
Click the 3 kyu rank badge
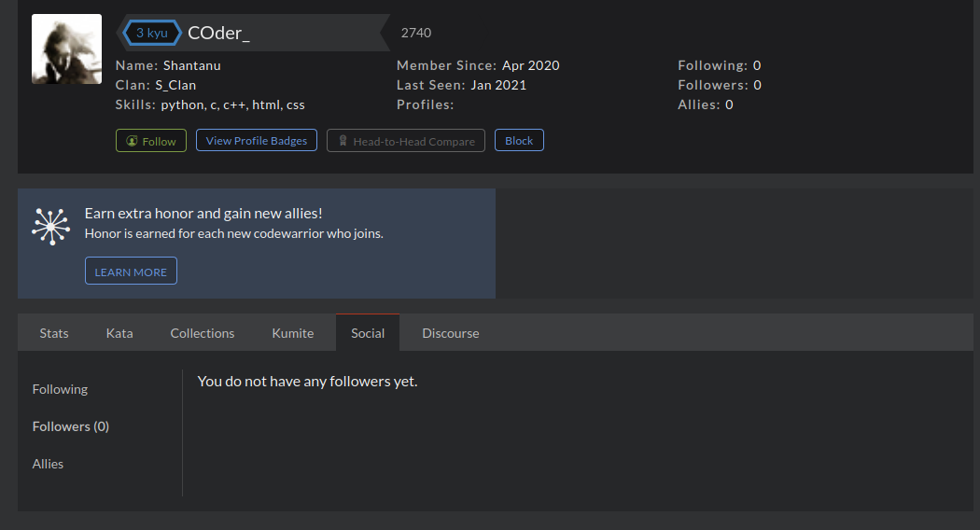pyautogui.click(x=152, y=33)
